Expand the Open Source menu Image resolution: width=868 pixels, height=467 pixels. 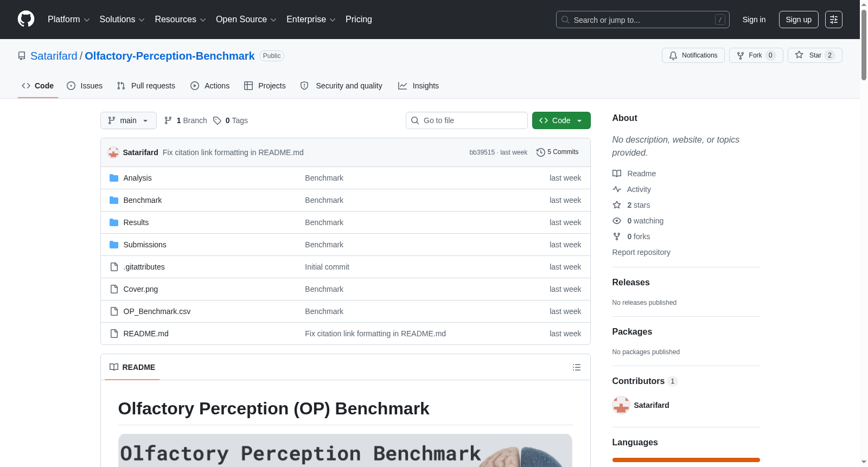tap(246, 20)
